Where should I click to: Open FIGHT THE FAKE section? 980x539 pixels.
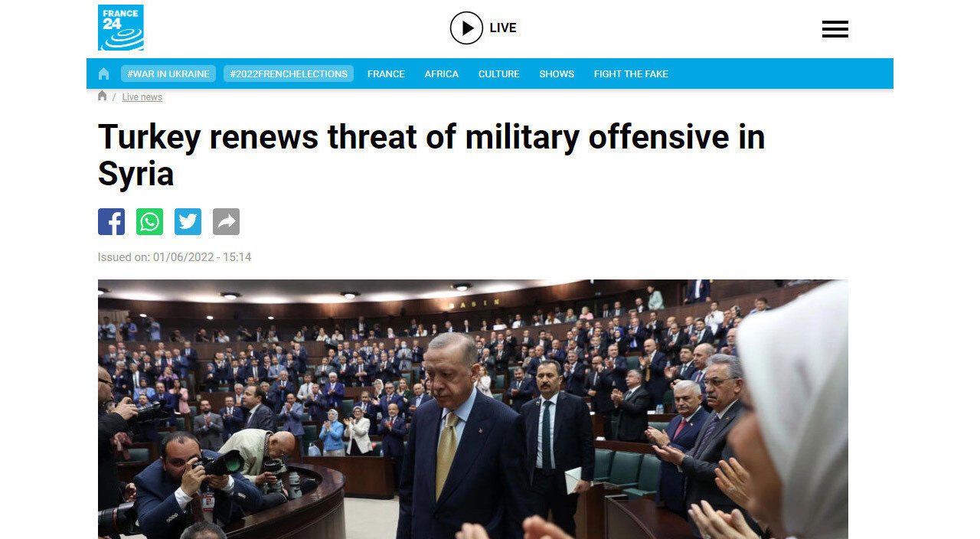point(631,73)
